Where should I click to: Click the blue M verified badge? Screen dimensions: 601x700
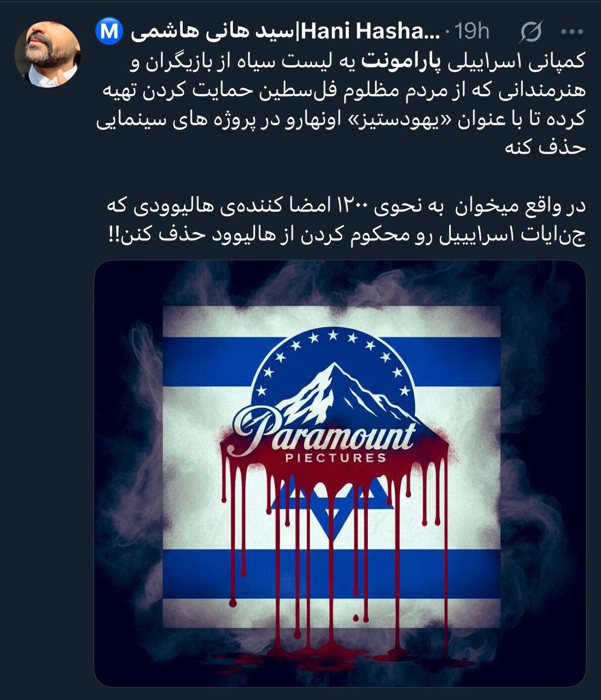tap(110, 31)
